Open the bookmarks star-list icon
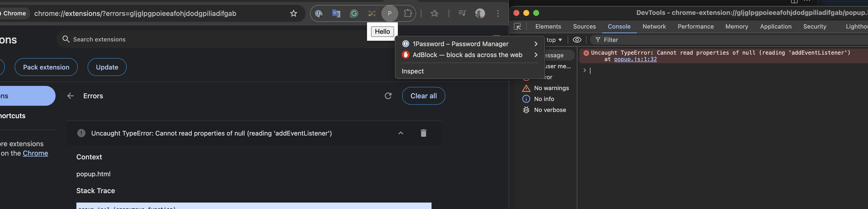This screenshot has width=868, height=209. click(434, 13)
